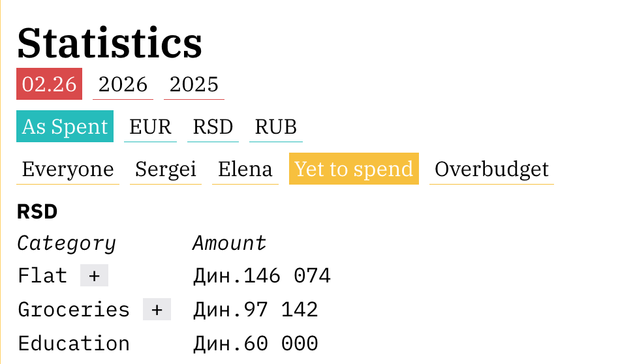Select the 02.26 month period tab
Viewport: 633px width, 364px height.
50,84
